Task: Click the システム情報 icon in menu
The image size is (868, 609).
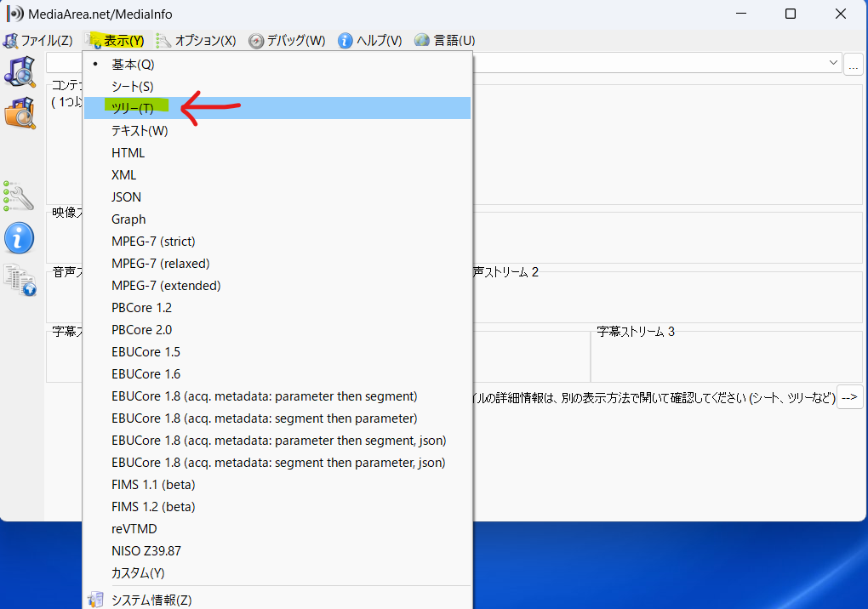Action: (x=96, y=600)
